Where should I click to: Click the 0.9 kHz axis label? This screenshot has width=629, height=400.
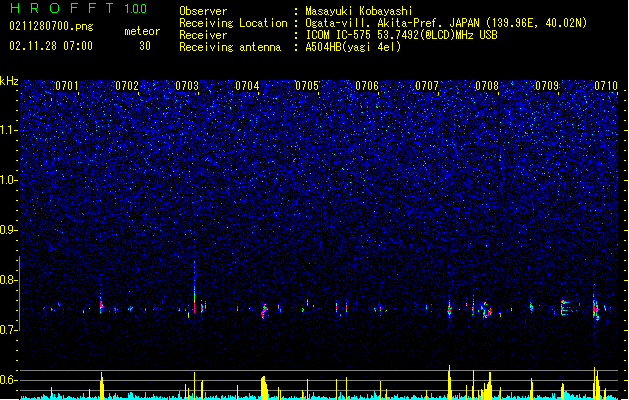pos(9,230)
